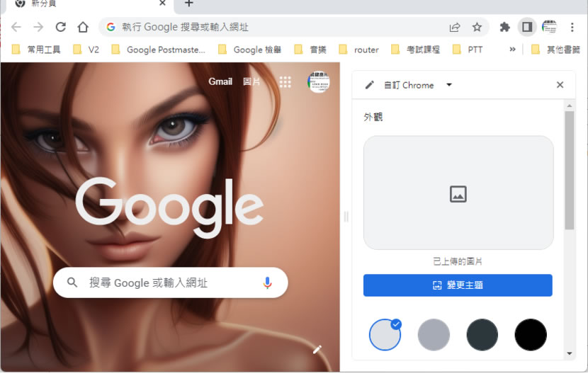The width and height of the screenshot is (588, 388).
Task: Click the side panel scrollbar thumb
Action: click(570, 170)
